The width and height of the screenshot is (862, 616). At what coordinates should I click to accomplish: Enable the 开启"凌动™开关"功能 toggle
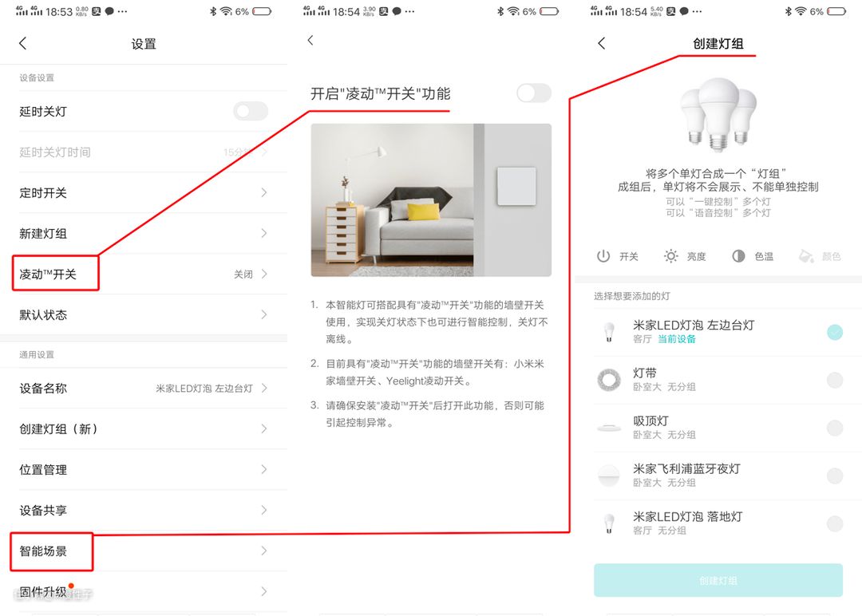click(533, 93)
